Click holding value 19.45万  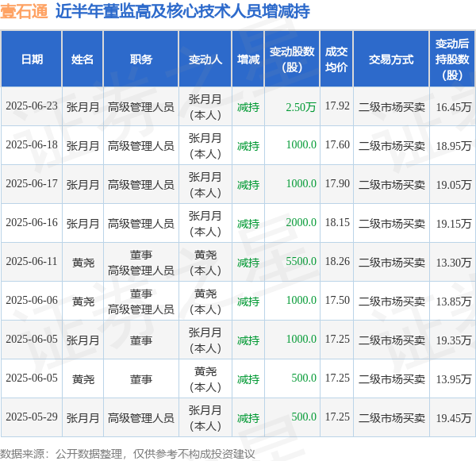pos(454,418)
